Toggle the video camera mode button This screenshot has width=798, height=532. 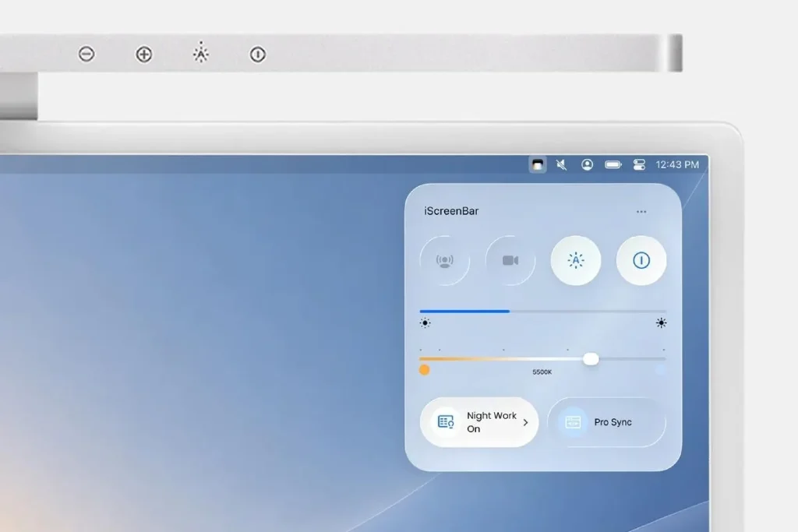(510, 260)
